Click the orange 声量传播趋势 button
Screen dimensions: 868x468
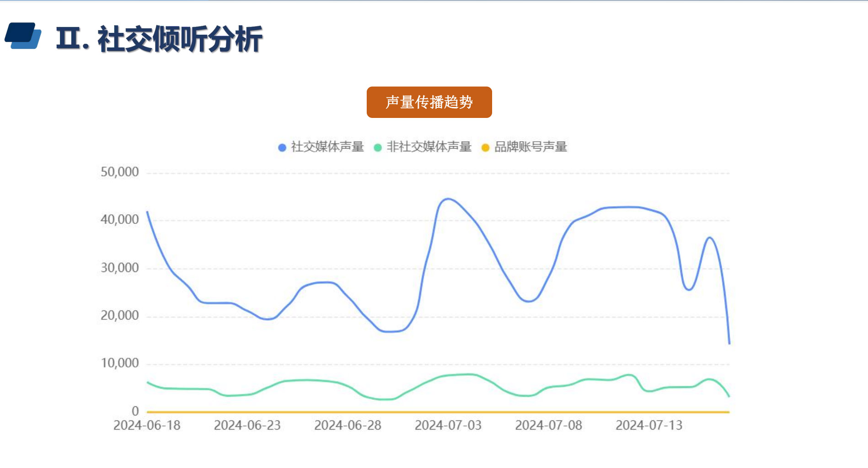click(x=429, y=102)
